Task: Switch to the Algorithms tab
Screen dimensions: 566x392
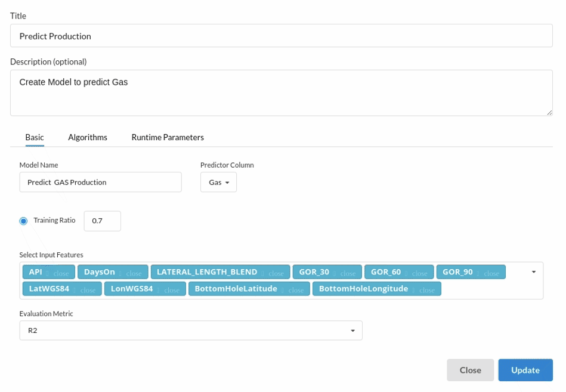Action: pyautogui.click(x=88, y=137)
